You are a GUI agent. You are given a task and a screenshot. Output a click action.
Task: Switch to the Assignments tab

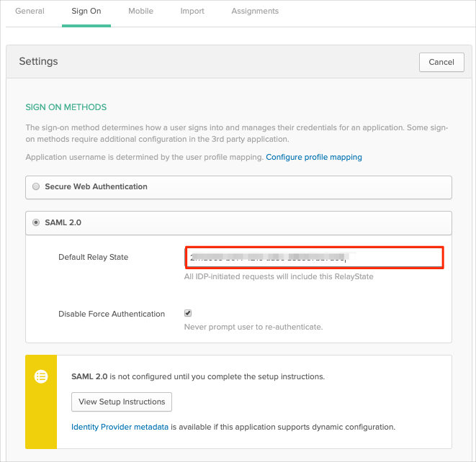click(254, 12)
